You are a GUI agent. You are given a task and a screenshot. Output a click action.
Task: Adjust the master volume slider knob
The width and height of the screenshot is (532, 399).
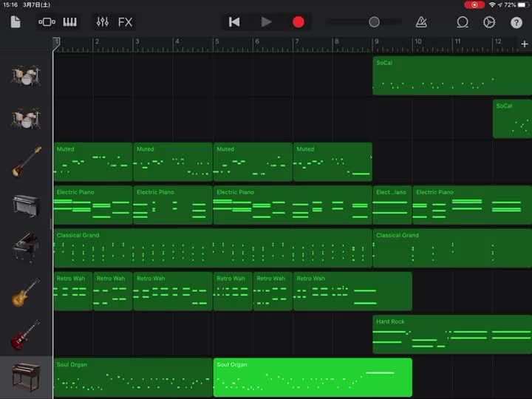(374, 22)
